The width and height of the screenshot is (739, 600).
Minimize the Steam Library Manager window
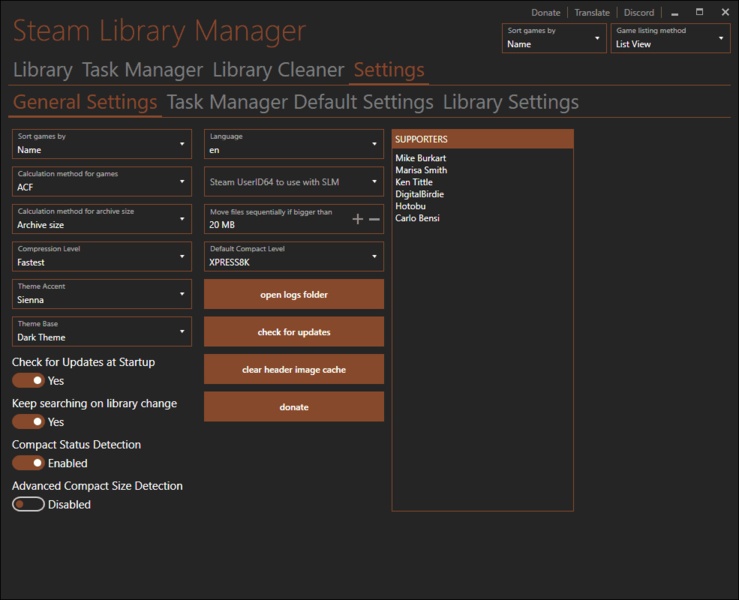[x=674, y=13]
